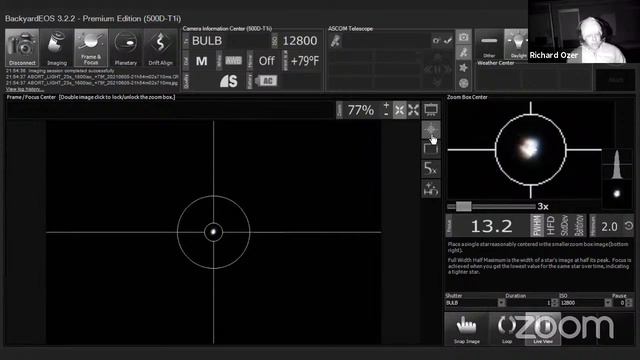The image size is (640, 360).
Task: Click the star at crosshair center in frame
Action: coord(213,232)
